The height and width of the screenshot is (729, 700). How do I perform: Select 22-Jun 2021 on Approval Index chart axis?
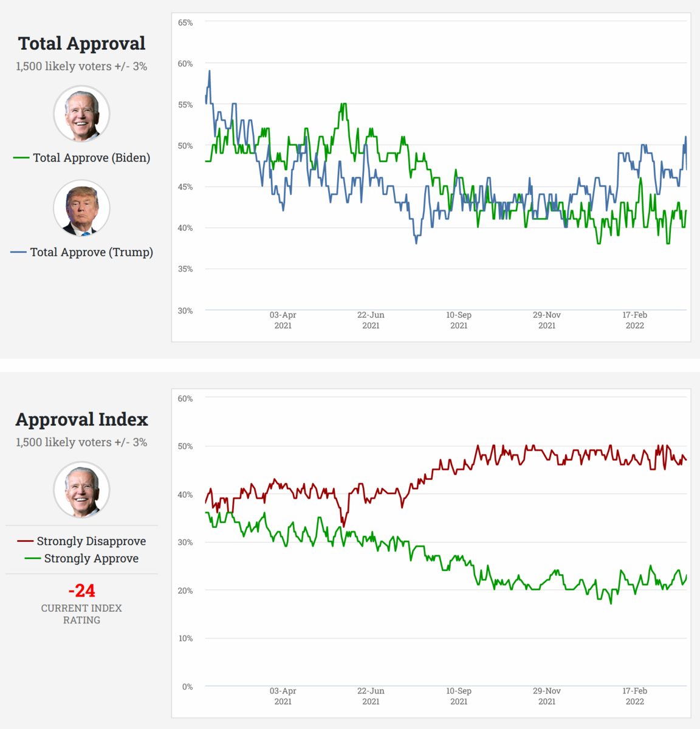(371, 696)
